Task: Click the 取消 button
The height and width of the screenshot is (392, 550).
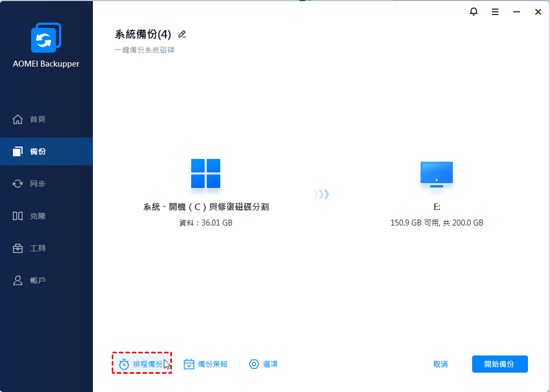Action: [440, 364]
